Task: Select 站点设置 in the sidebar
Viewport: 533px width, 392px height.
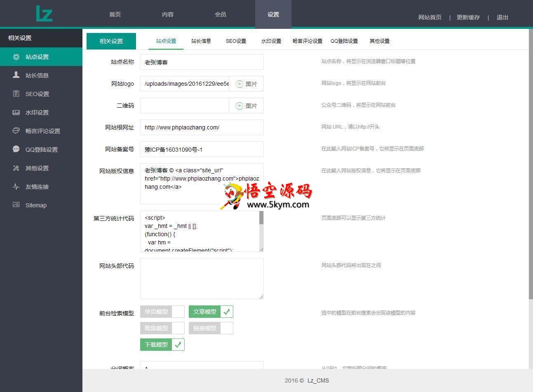Action: pyautogui.click(x=41, y=57)
